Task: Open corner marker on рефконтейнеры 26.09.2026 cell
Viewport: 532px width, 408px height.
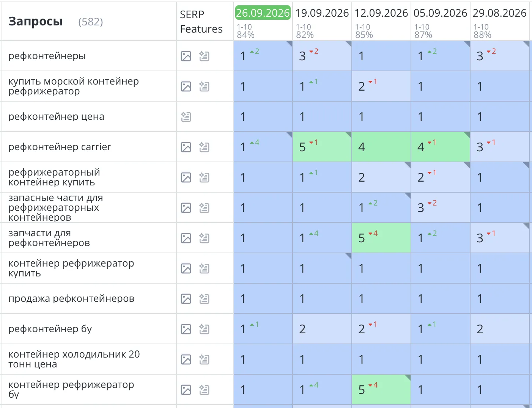Action: pos(290,43)
